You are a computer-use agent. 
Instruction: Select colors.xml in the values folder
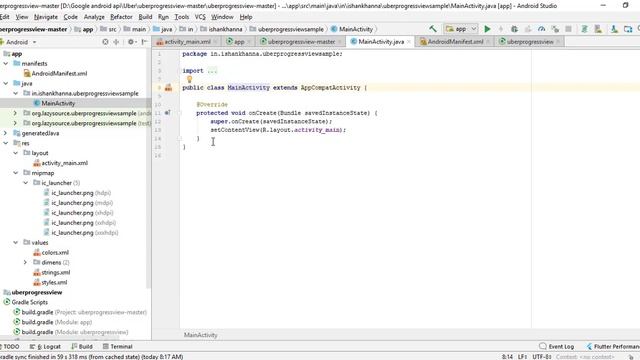[55, 253]
